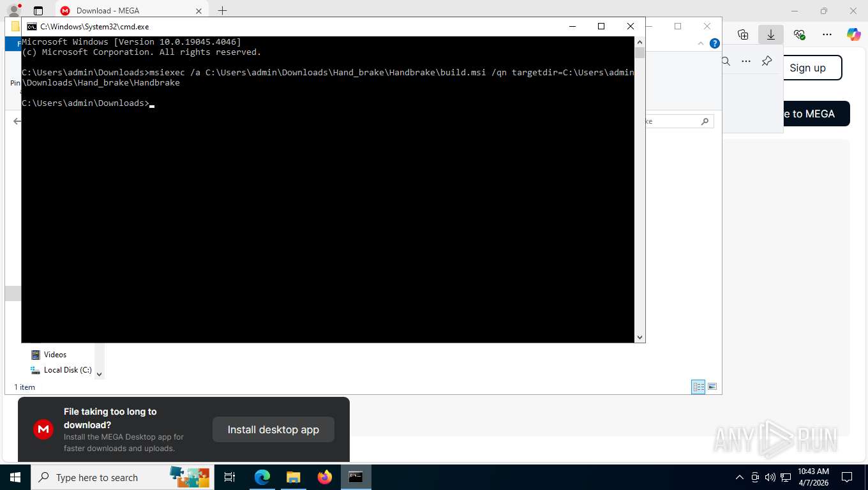Click cmd scrollbar down arrow

click(x=640, y=338)
